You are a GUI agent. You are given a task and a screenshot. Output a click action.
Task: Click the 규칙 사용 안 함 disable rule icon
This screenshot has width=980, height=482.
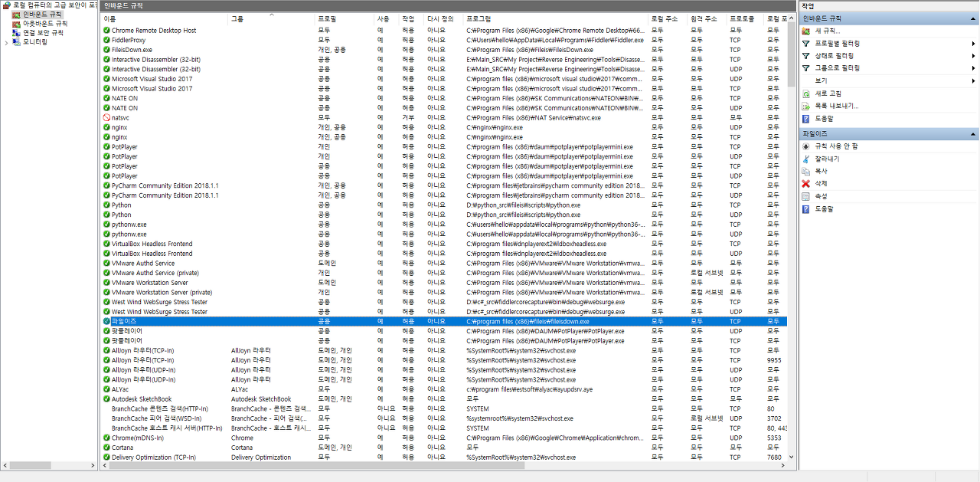click(805, 146)
